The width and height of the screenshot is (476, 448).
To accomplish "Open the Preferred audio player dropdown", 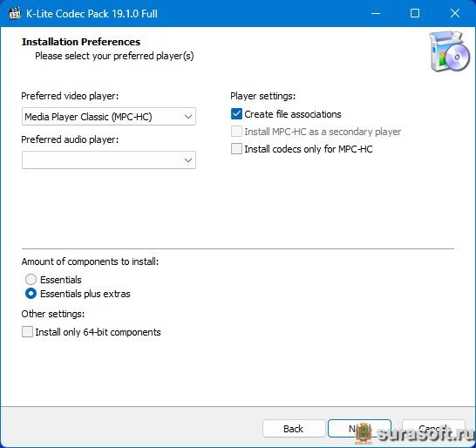I will [109, 160].
